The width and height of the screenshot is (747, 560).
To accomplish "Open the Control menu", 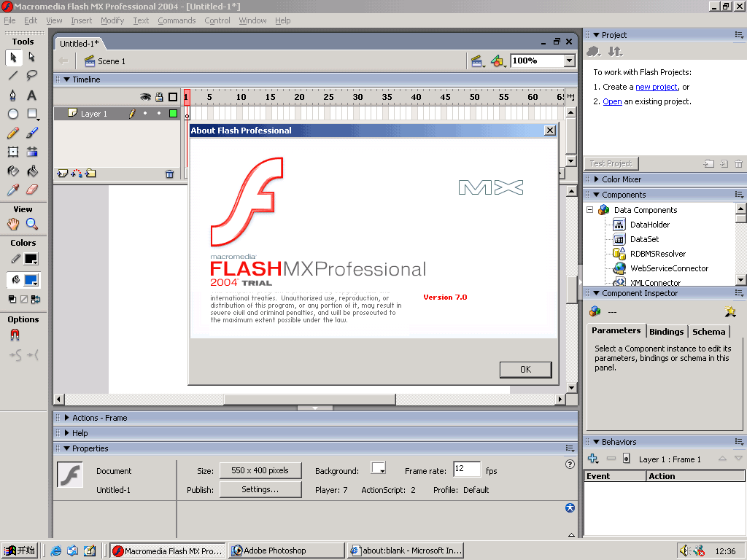I will coord(217,20).
